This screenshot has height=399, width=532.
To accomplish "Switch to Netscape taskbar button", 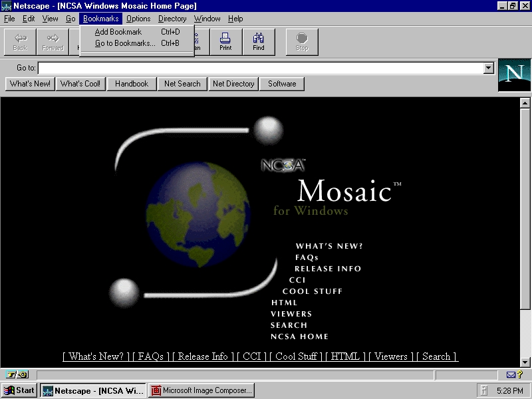I will [x=92, y=390].
